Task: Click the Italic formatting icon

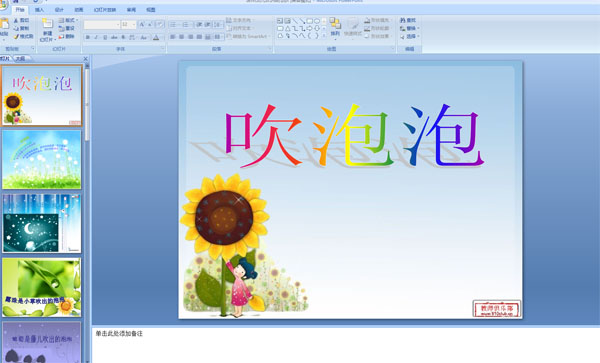Action: (x=96, y=37)
